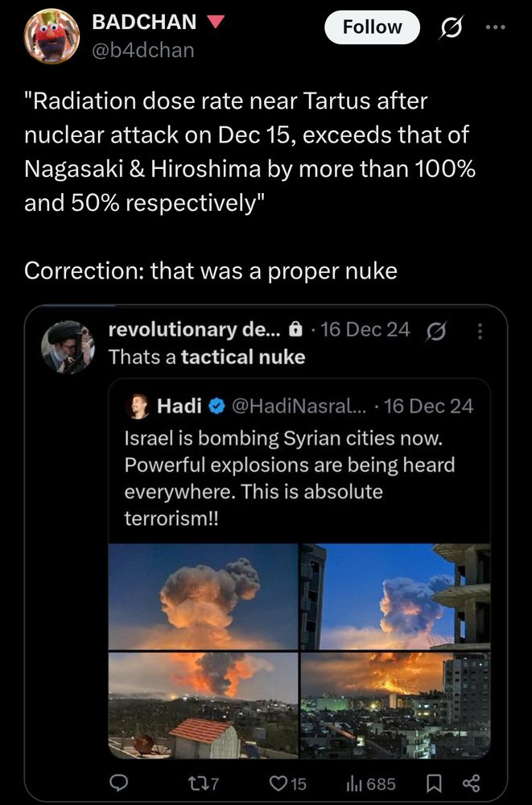The width and height of the screenshot is (532, 805).
Task: Toggle the like heart showing 15
Action: click(288, 783)
